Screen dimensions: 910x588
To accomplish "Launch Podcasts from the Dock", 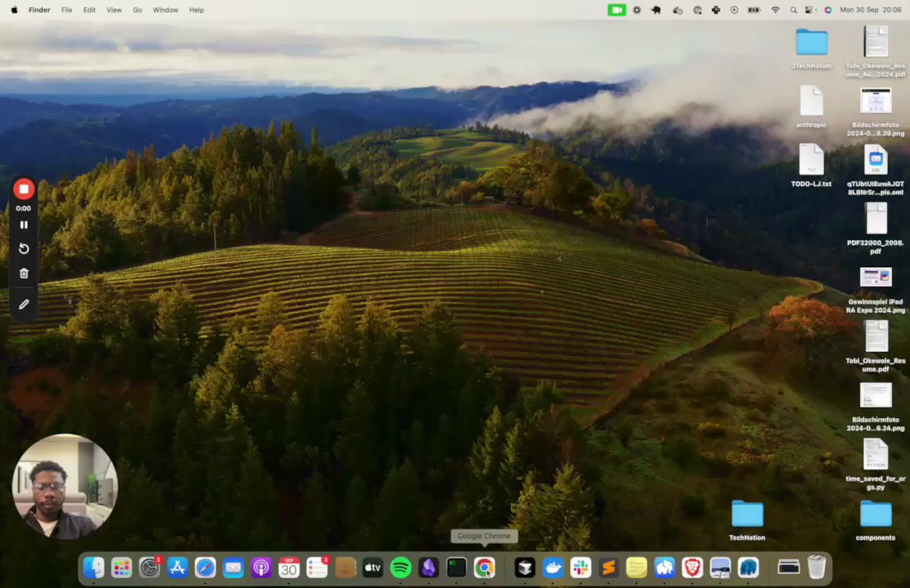I will coord(261,568).
